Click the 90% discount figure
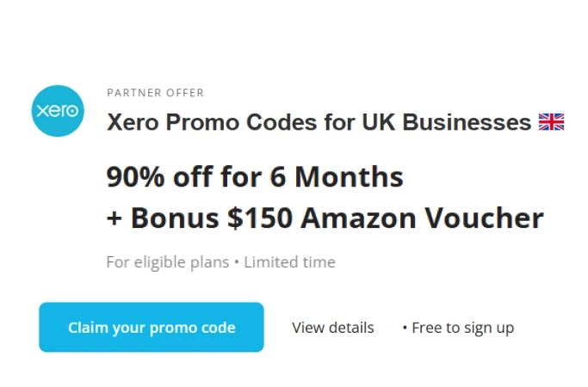588x387 pixels. [x=136, y=176]
